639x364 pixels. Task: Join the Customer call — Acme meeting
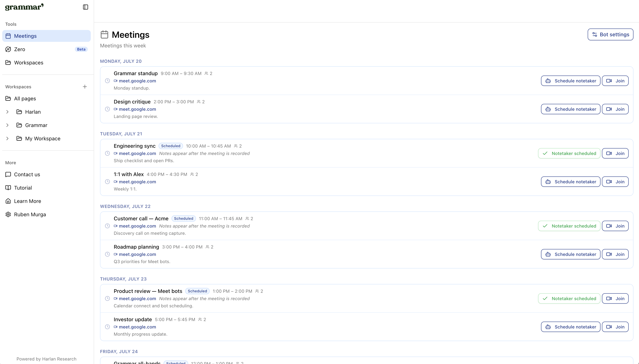(615, 226)
